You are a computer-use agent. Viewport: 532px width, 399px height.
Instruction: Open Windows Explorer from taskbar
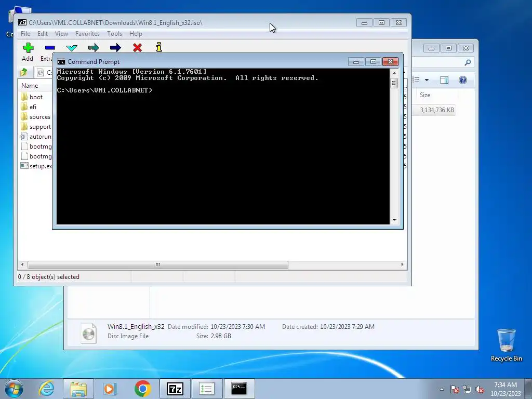78,389
